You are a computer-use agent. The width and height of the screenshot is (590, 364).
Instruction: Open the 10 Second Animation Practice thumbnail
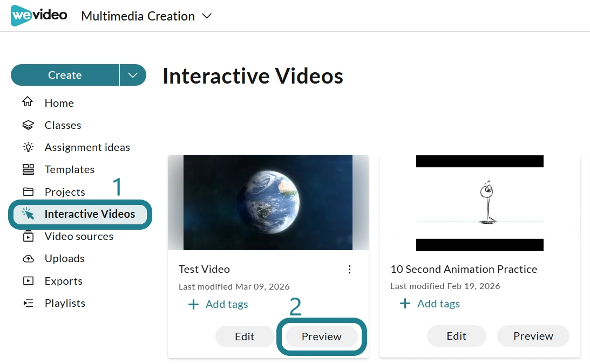480,203
